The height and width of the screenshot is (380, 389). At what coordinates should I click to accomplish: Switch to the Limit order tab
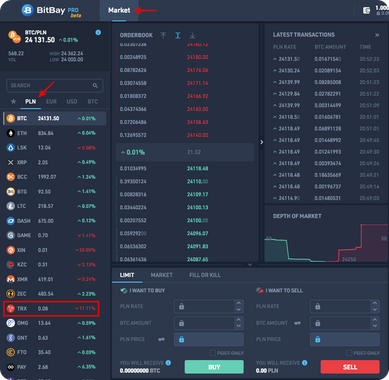pos(127,275)
